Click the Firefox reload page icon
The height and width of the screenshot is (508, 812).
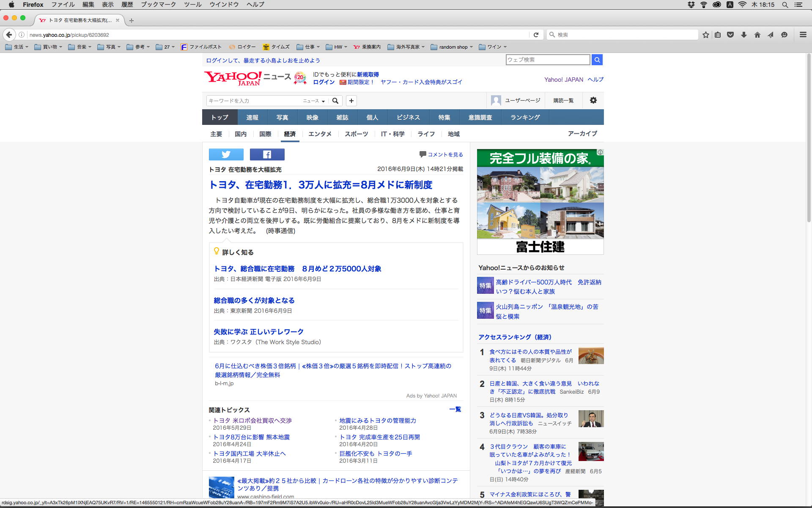tap(536, 35)
